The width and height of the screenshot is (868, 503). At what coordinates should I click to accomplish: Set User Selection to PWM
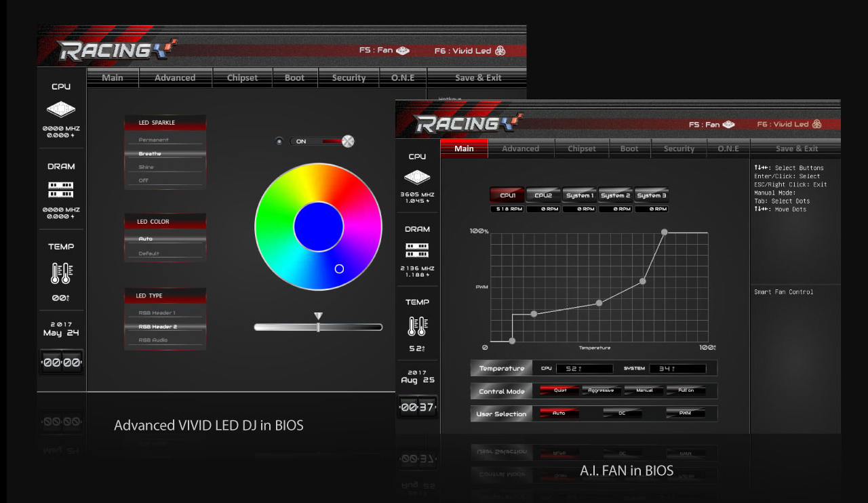click(x=686, y=413)
